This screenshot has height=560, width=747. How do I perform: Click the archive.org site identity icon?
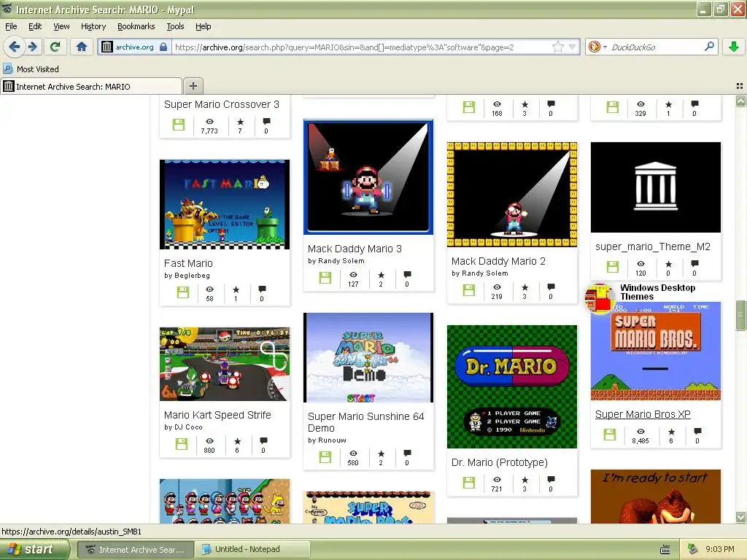point(107,47)
